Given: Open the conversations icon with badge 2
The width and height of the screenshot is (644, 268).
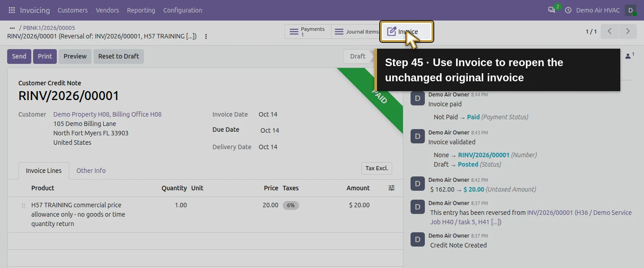Looking at the screenshot, I should 552,10.
